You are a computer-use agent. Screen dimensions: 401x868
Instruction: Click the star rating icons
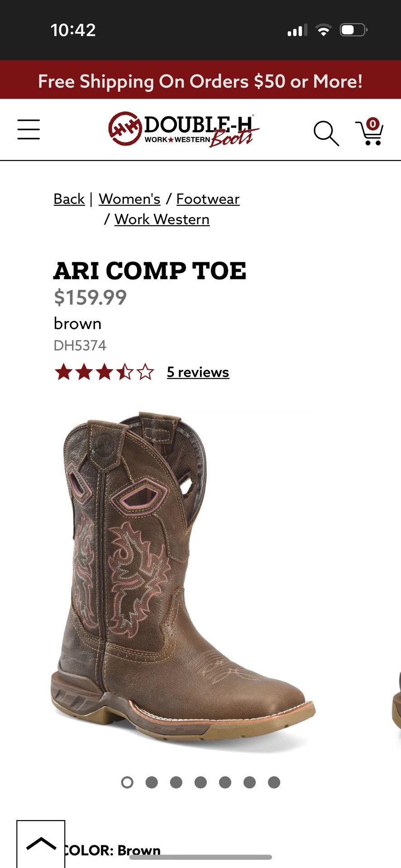(x=104, y=373)
